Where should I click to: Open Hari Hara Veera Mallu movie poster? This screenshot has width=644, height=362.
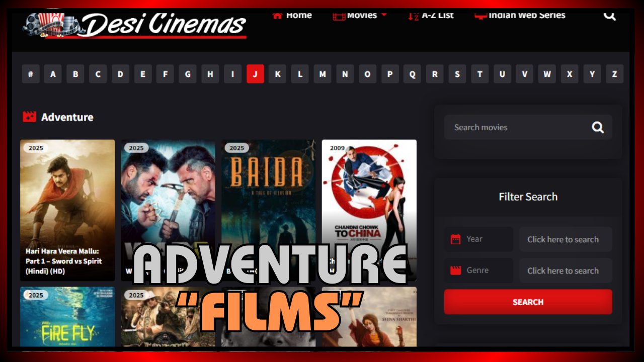(67, 201)
